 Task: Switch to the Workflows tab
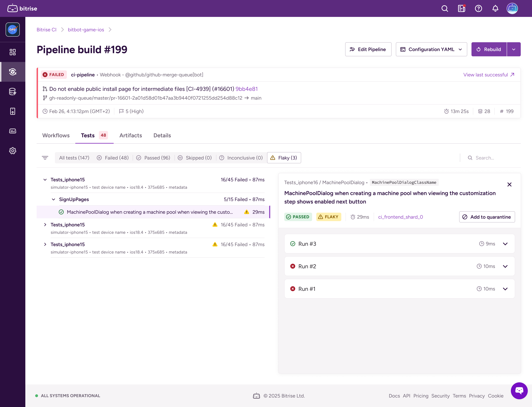click(x=56, y=135)
